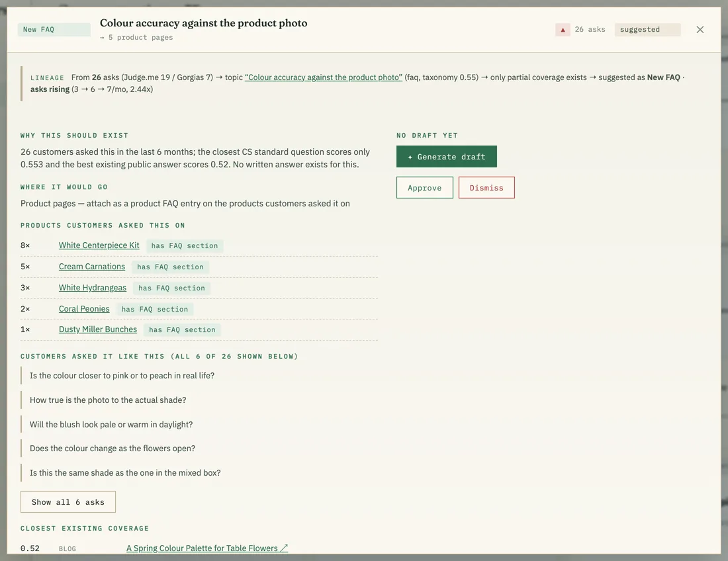Click the '1×' count for Dusty Miller Bunches
The width and height of the screenshot is (728, 561).
click(x=25, y=329)
